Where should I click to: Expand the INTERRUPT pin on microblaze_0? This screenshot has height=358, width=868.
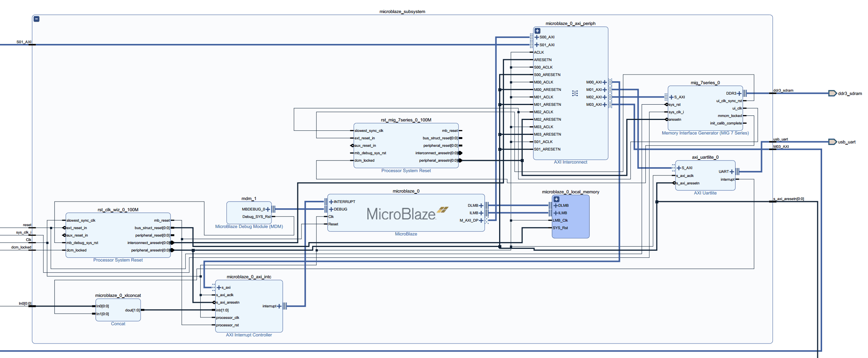(331, 202)
